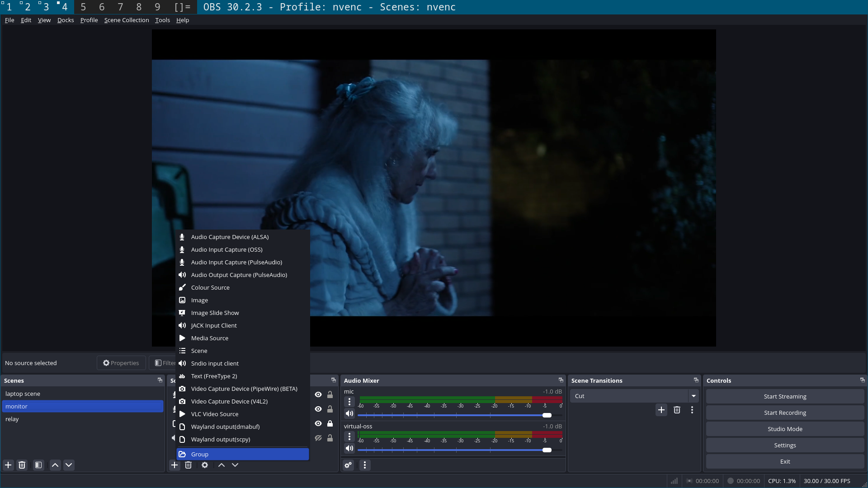
Task: Open the Scene Collection menu
Action: click(127, 20)
